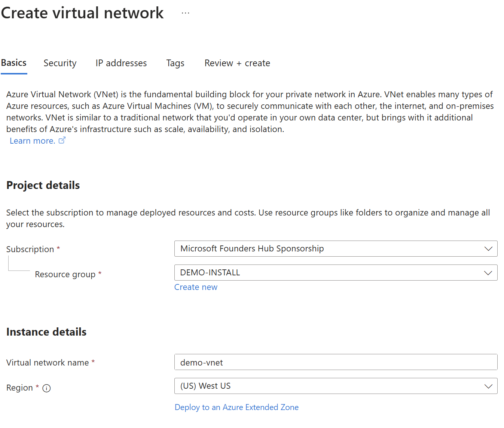Click the Create new resource group link
The image size is (504, 428).
tap(196, 287)
